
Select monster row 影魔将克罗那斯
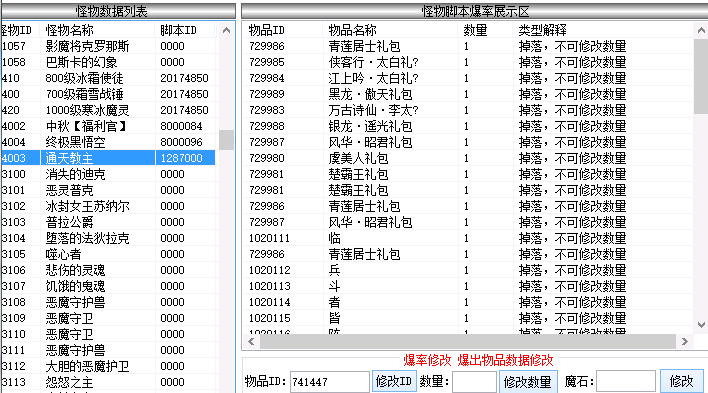click(x=108, y=46)
